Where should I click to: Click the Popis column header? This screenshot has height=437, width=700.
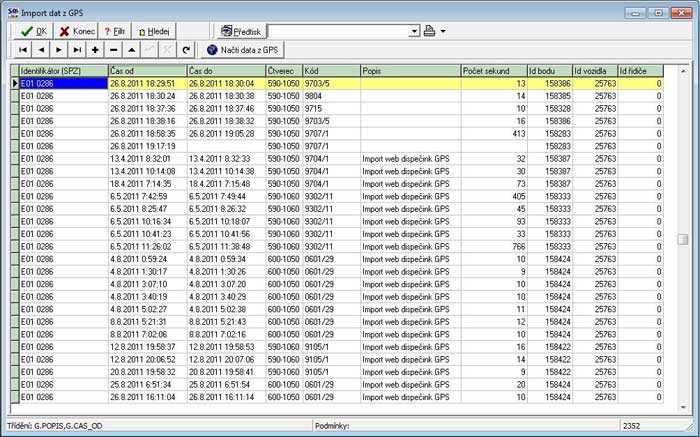tap(411, 71)
